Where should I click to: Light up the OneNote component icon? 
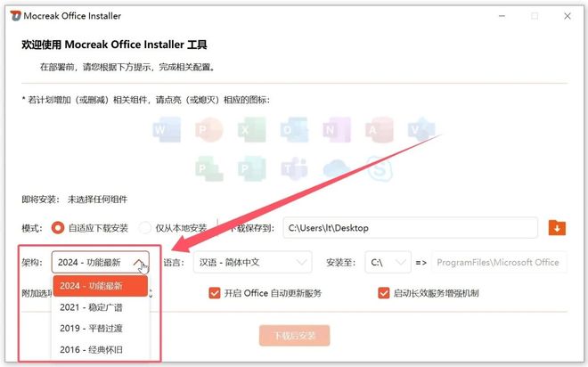pyautogui.click(x=337, y=130)
